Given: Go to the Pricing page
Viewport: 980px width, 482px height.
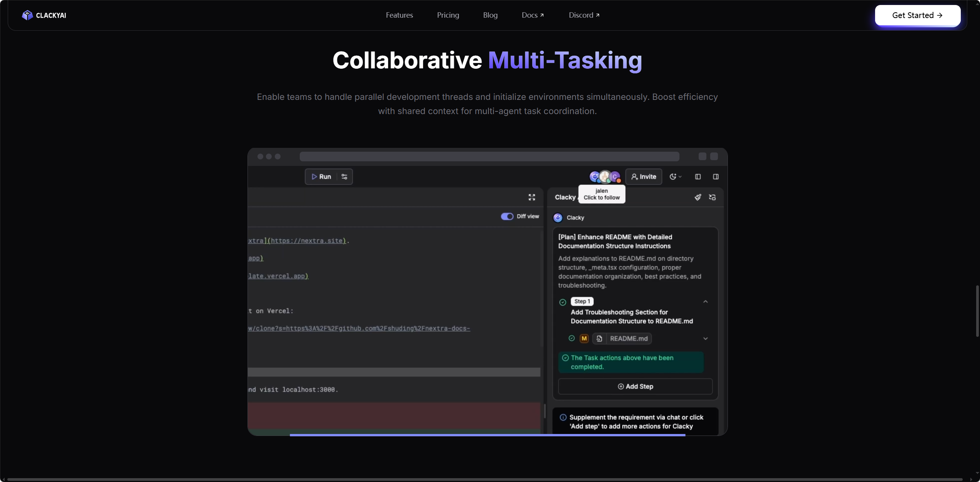Looking at the screenshot, I should pos(448,15).
